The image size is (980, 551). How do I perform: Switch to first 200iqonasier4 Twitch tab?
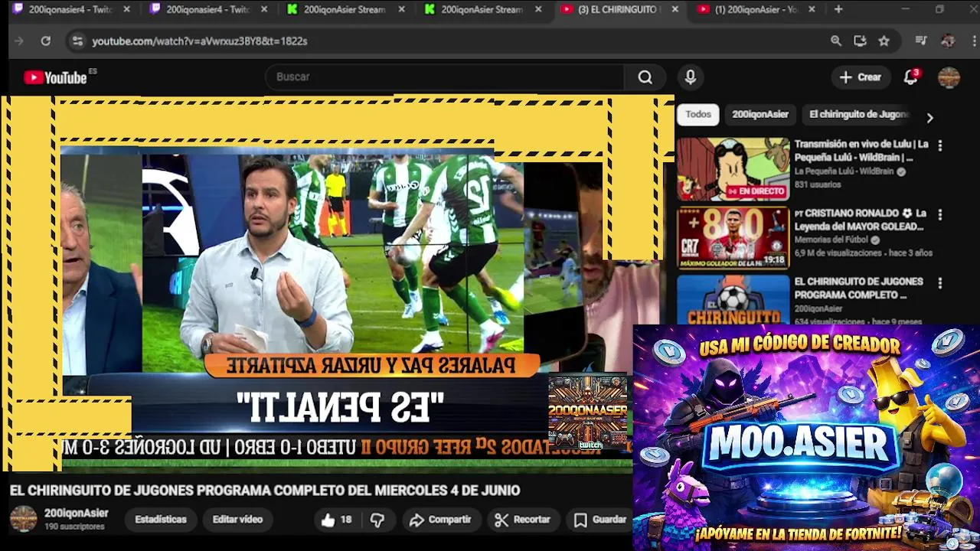69,9
